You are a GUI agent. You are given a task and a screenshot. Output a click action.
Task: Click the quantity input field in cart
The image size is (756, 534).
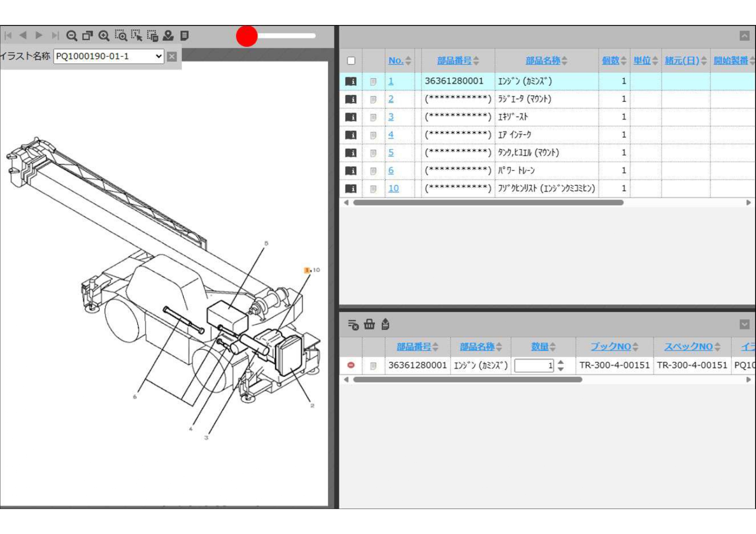(534, 366)
